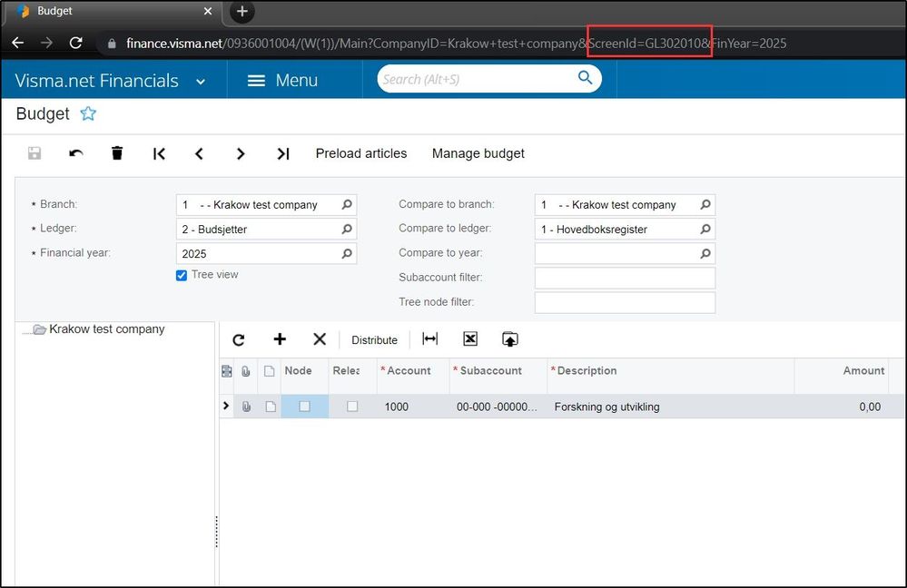This screenshot has width=907, height=588.
Task: Uncheck the Tree view checkbox
Action: click(x=182, y=275)
